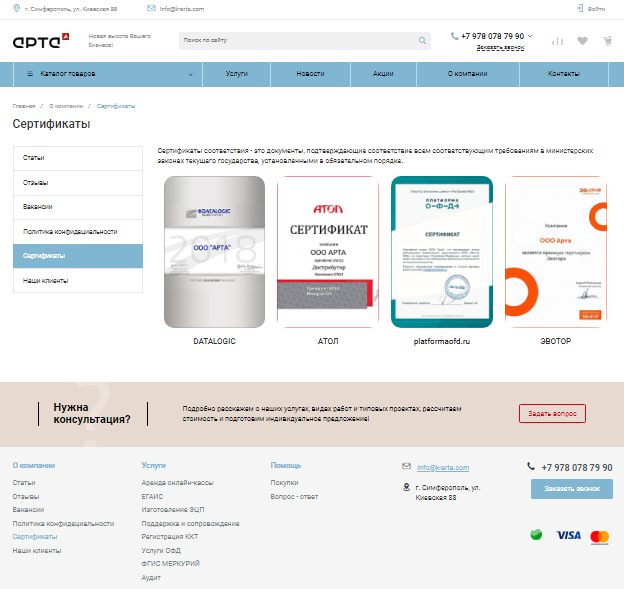Open the О компании navigation item
Viewport: 624px width, 589px height.
click(x=468, y=74)
